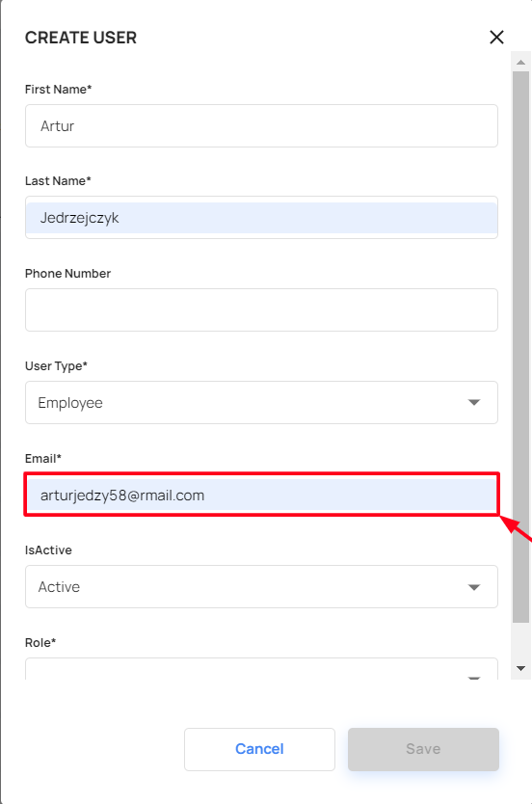Screen dimensions: 532x804
Task: Focus the Phone Number input field
Action: click(x=261, y=309)
